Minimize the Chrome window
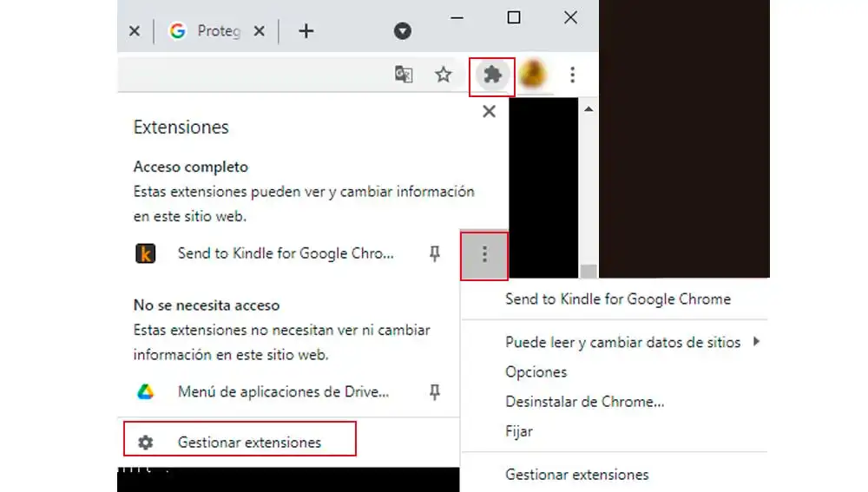 [457, 17]
